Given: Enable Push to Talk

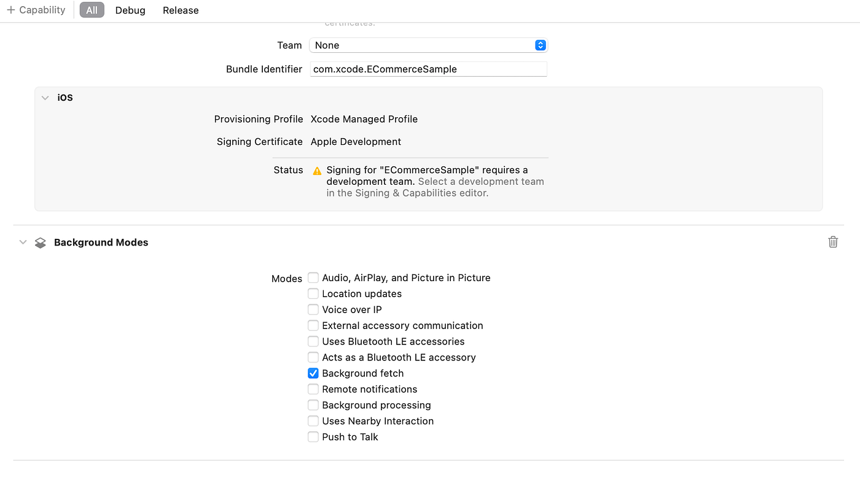Looking at the screenshot, I should coord(313,436).
